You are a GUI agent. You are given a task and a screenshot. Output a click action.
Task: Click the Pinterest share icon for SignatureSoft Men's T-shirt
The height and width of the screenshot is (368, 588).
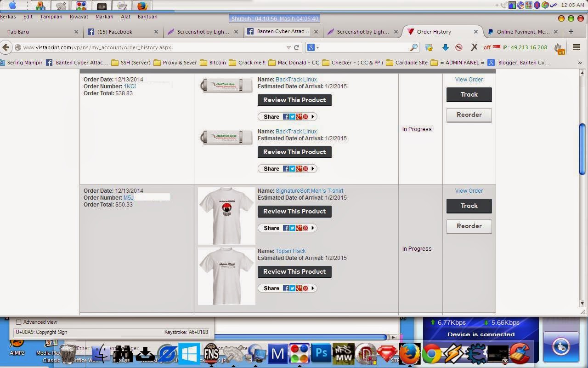click(305, 228)
